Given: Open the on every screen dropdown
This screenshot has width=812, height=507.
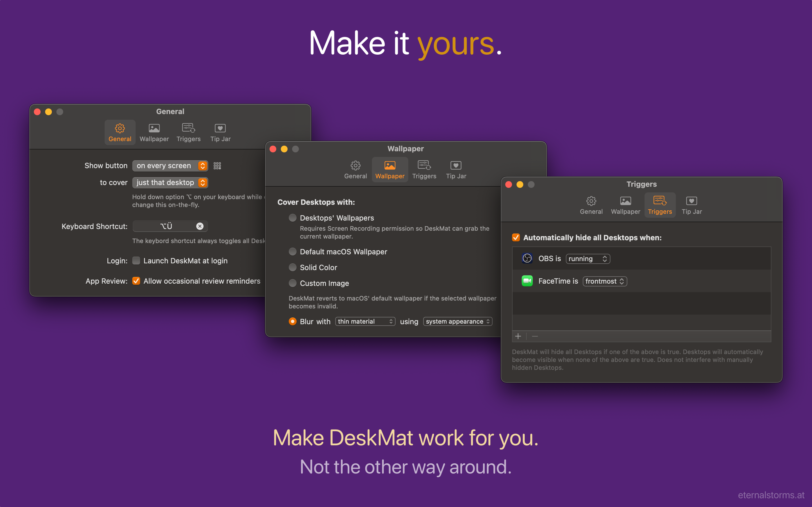Looking at the screenshot, I should pyautogui.click(x=170, y=165).
